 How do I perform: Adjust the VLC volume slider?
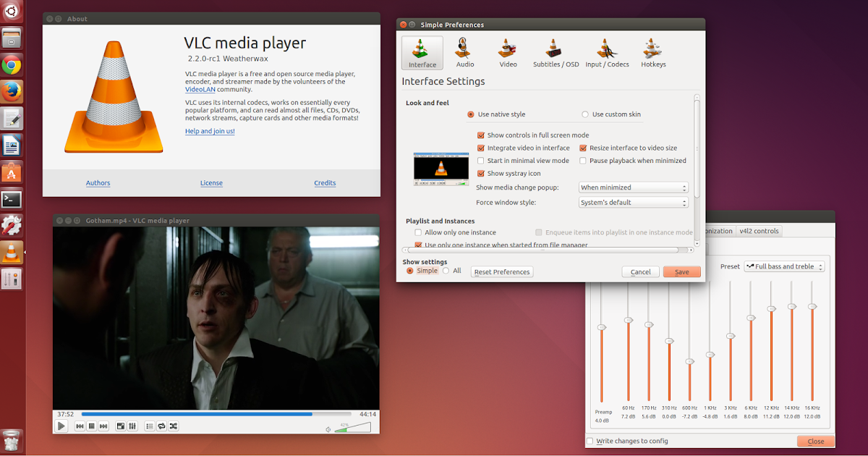pyautogui.click(x=353, y=428)
